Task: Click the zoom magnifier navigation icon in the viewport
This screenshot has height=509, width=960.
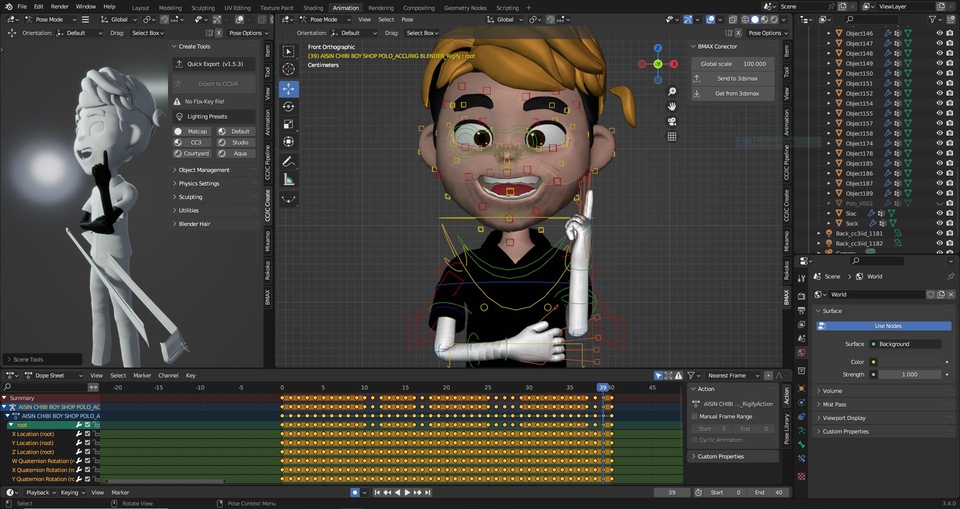Action: point(672,91)
